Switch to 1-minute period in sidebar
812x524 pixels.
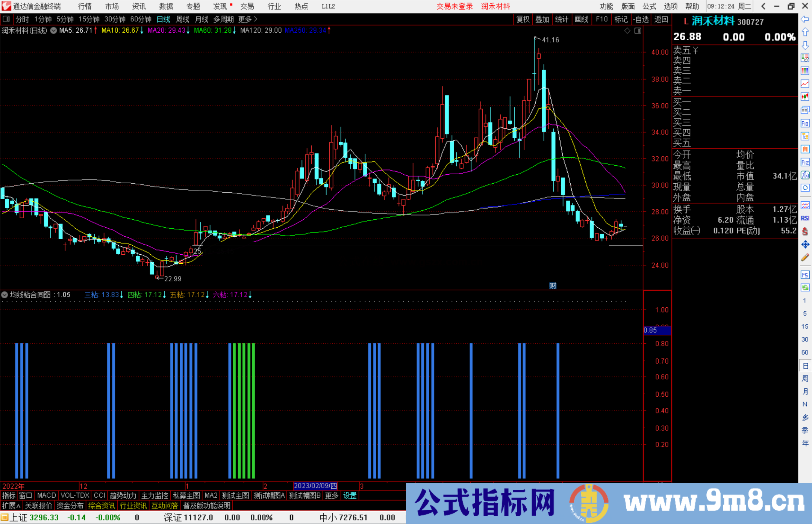pos(804,301)
